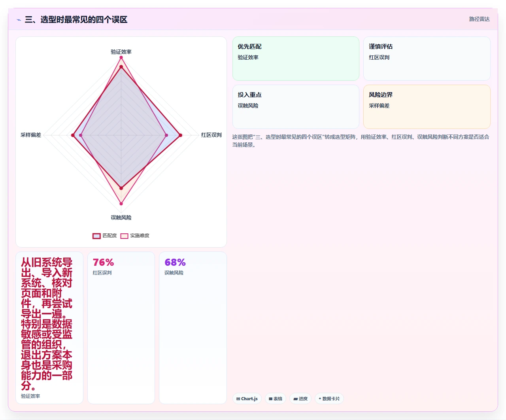Click the 实施难度 data point on 误触风险 axis
This screenshot has height=420, width=506.
pos(121,204)
